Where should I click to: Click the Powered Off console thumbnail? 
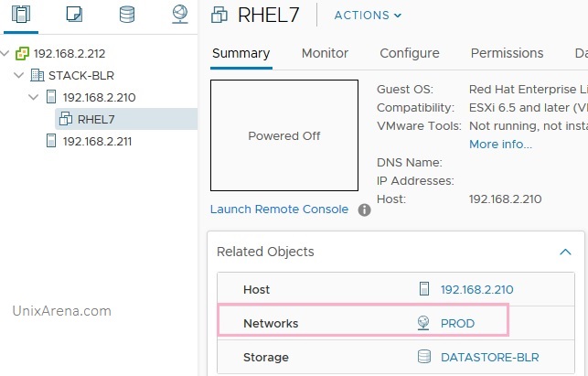[x=284, y=135]
